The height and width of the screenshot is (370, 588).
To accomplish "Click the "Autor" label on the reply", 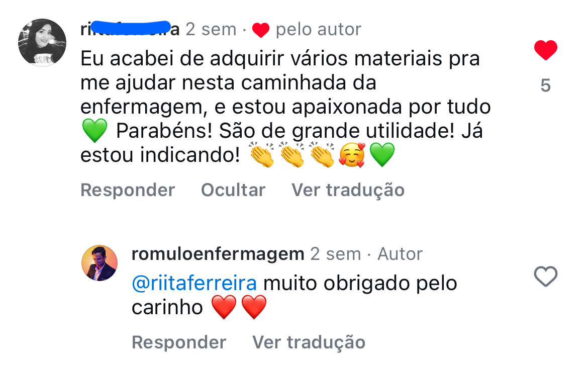I will point(400,254).
